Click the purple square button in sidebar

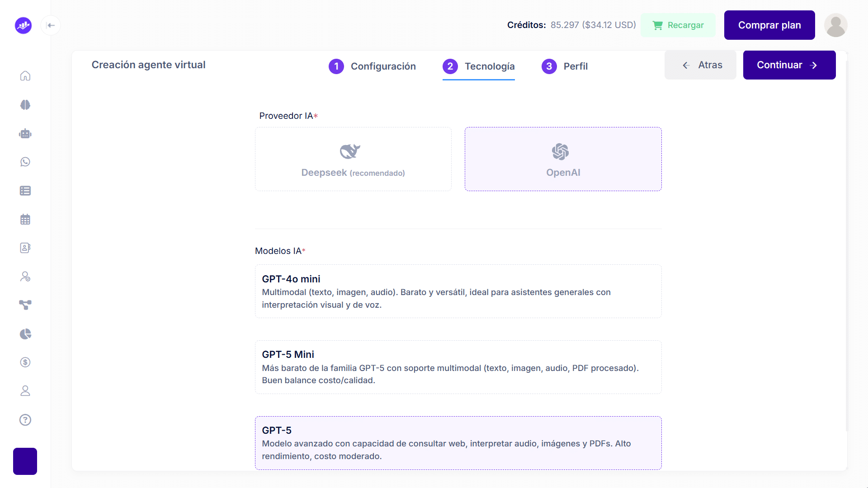coord(25,461)
